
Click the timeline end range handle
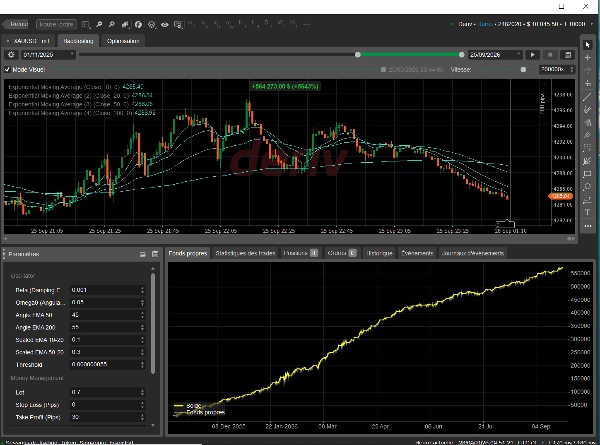click(461, 55)
